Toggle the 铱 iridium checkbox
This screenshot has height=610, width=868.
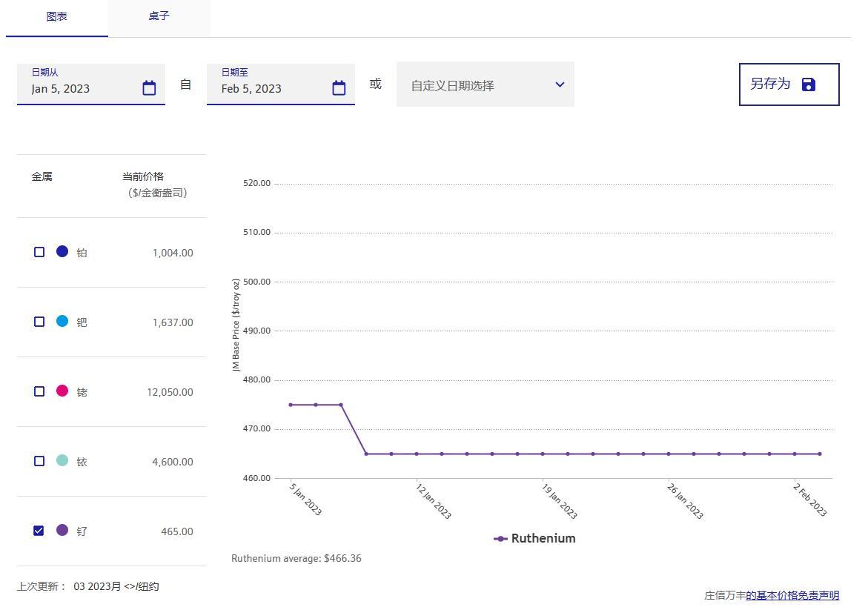click(x=39, y=461)
